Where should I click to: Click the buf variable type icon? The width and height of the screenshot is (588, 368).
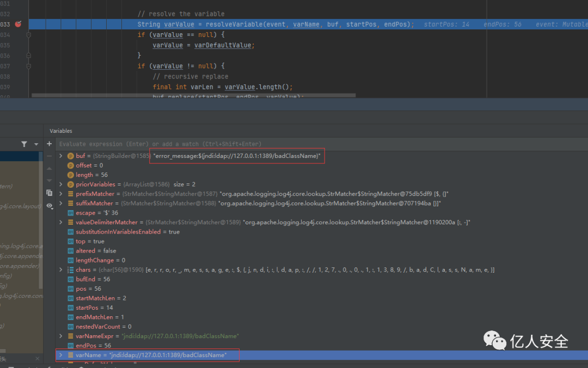pyautogui.click(x=70, y=156)
